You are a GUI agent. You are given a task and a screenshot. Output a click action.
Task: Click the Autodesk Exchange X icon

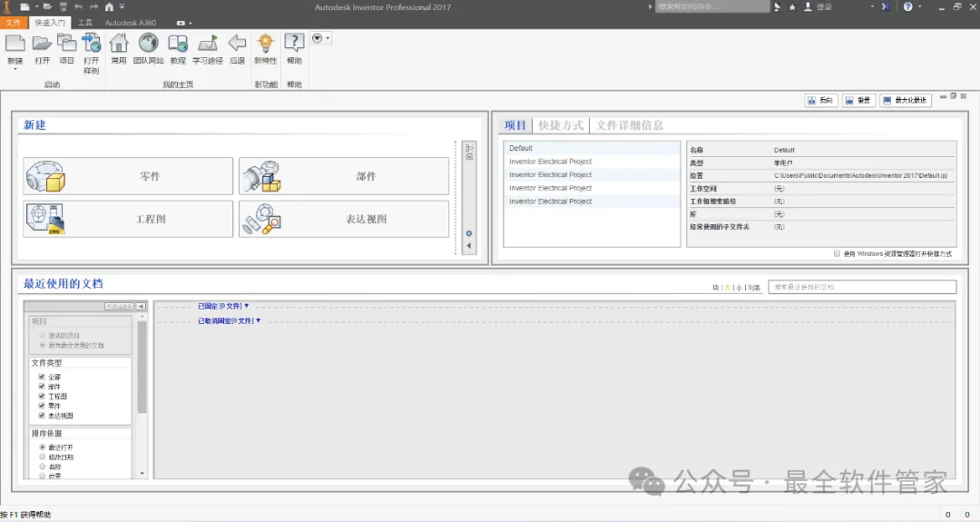tap(886, 7)
